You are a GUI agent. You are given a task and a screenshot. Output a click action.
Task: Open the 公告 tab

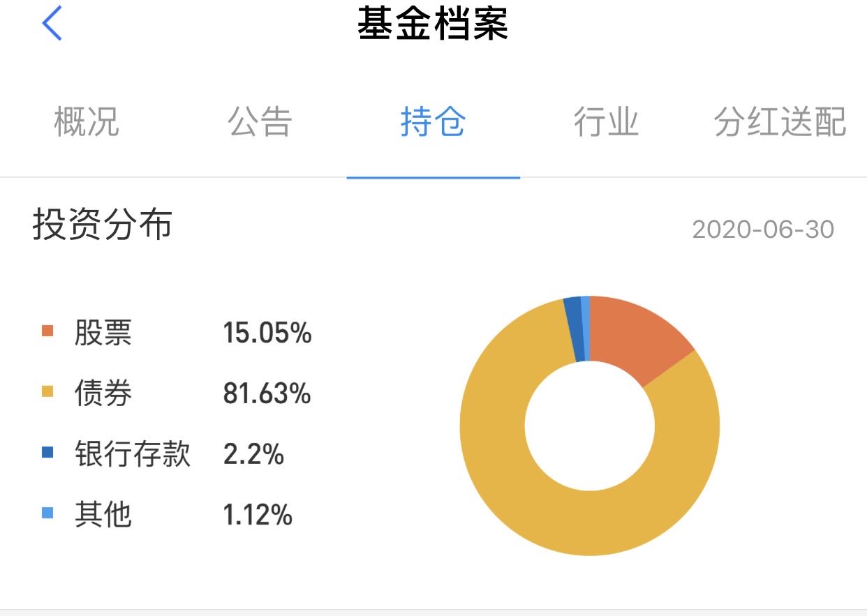pyautogui.click(x=259, y=122)
